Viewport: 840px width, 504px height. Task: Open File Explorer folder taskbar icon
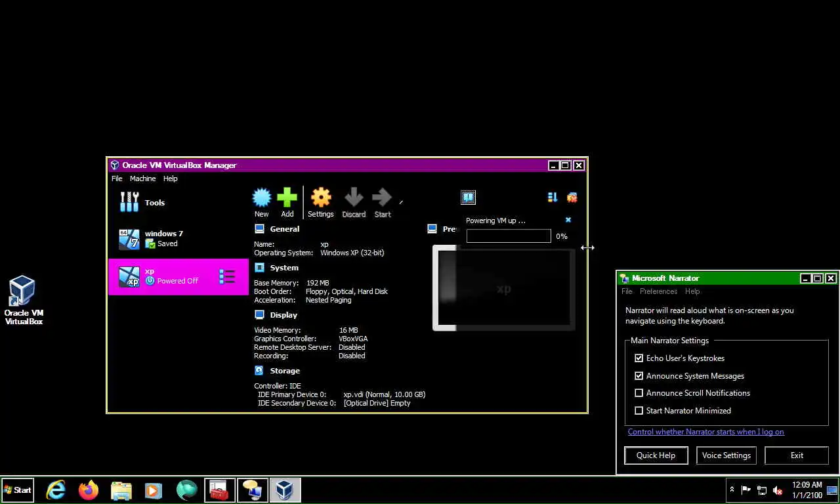pyautogui.click(x=121, y=490)
